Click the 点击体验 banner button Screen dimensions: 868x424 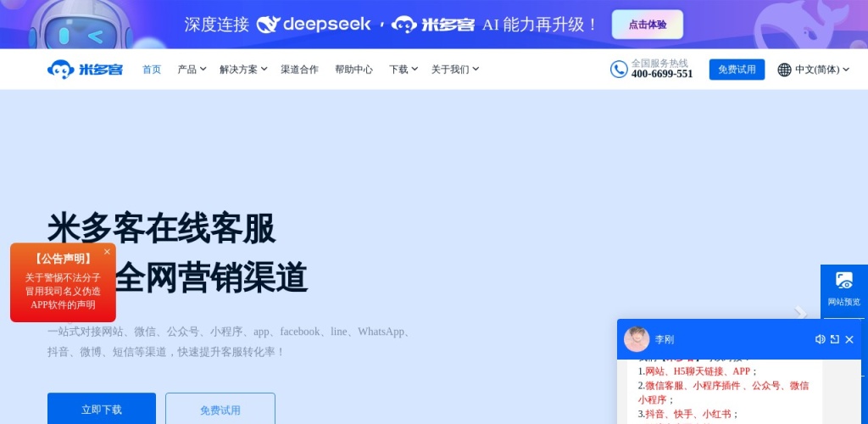click(647, 25)
